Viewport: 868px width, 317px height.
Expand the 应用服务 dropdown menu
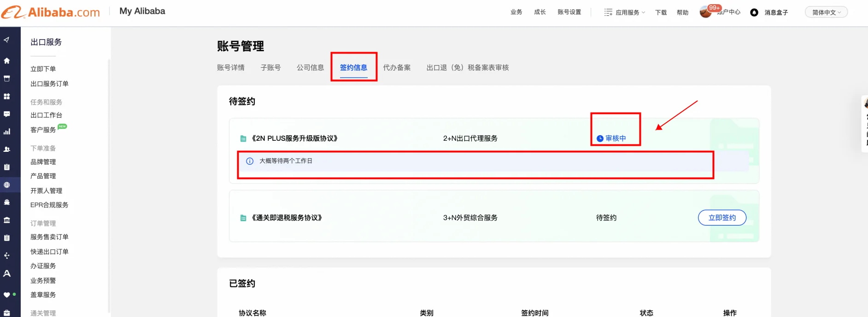[x=625, y=12]
